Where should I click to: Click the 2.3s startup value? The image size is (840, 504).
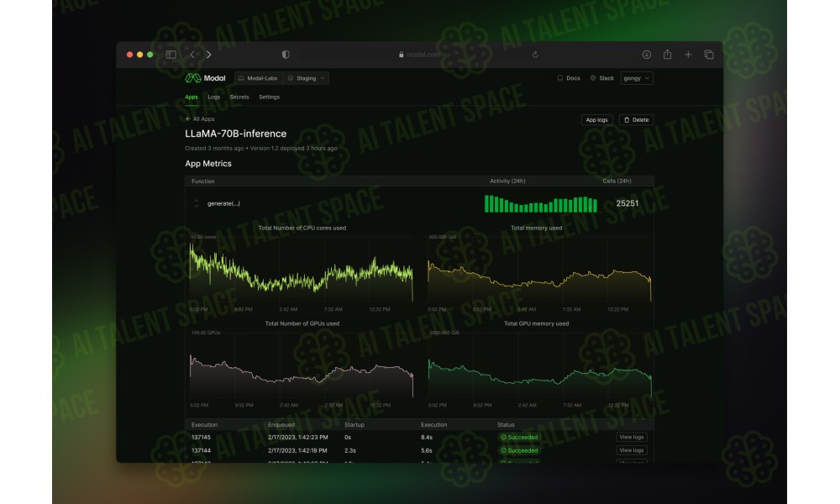click(349, 450)
